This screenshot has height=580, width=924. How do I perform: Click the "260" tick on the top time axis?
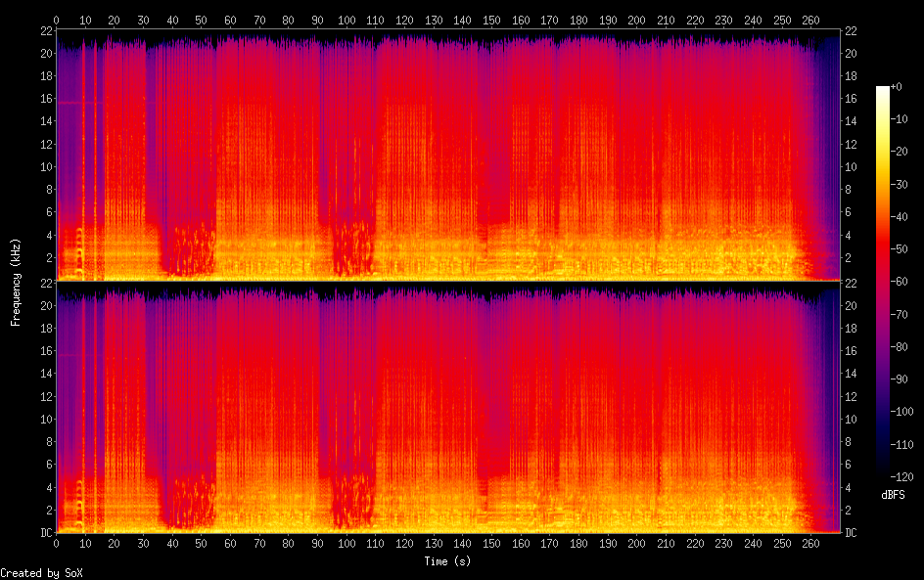point(811,20)
